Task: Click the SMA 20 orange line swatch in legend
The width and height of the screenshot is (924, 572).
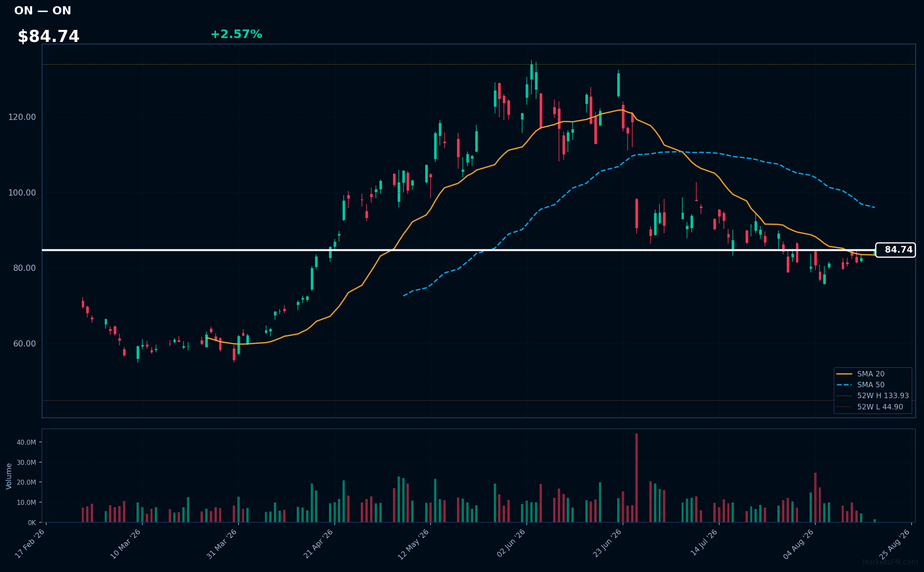Action: point(844,374)
